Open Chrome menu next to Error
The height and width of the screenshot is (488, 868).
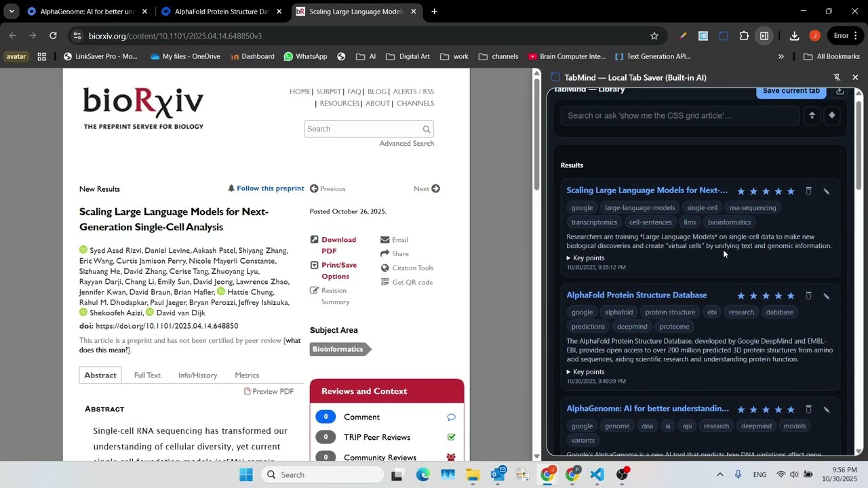(855, 36)
